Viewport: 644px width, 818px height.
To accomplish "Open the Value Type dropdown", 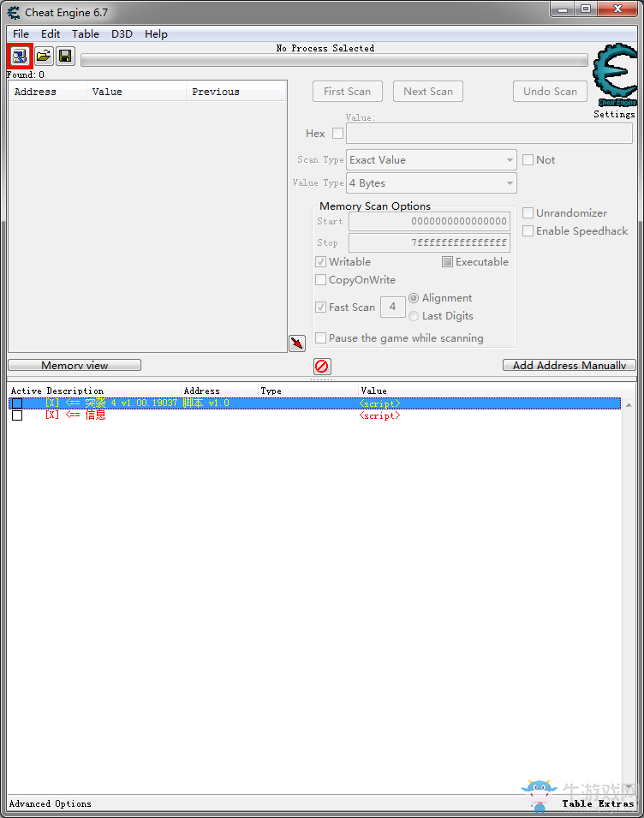I will click(x=432, y=183).
